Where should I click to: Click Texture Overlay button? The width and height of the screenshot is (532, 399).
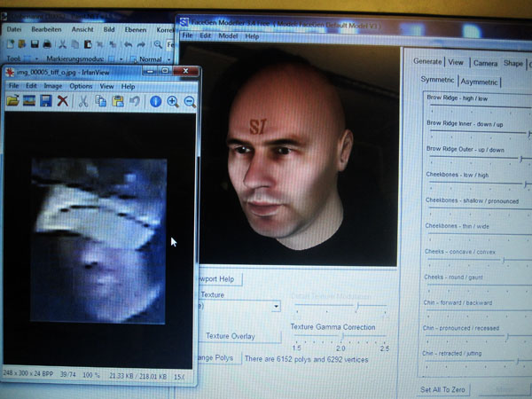239,336
